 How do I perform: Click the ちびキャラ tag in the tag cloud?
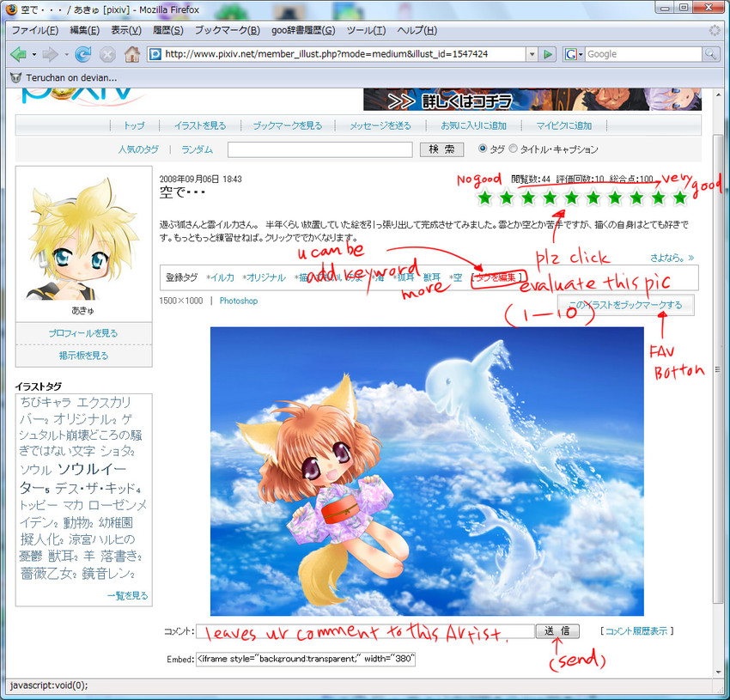click(46, 402)
